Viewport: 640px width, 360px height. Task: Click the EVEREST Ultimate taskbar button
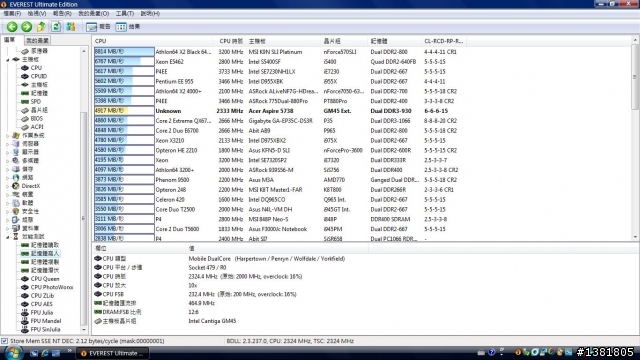point(113,353)
